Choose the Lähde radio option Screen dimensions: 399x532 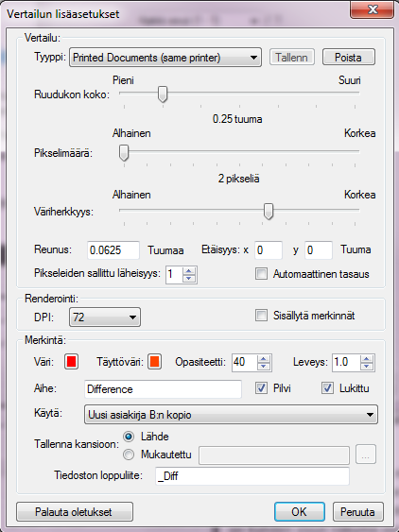click(129, 437)
